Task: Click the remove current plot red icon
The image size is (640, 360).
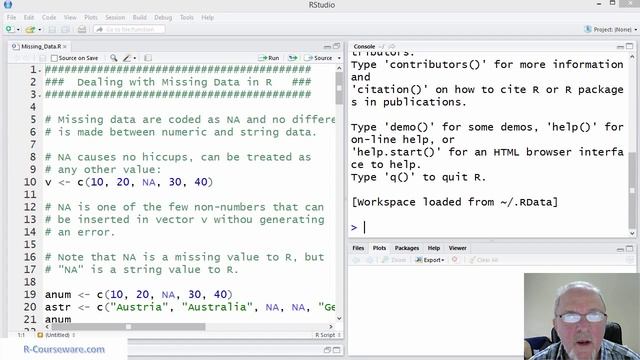Action: 455,260
